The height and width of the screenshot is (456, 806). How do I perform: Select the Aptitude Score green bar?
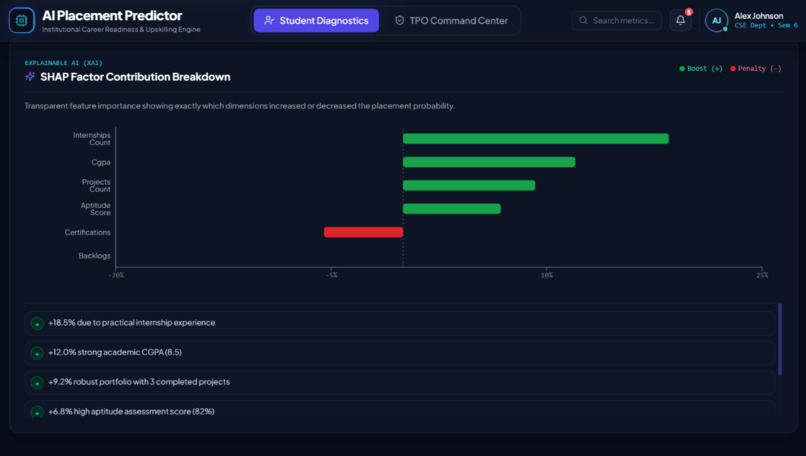point(452,209)
